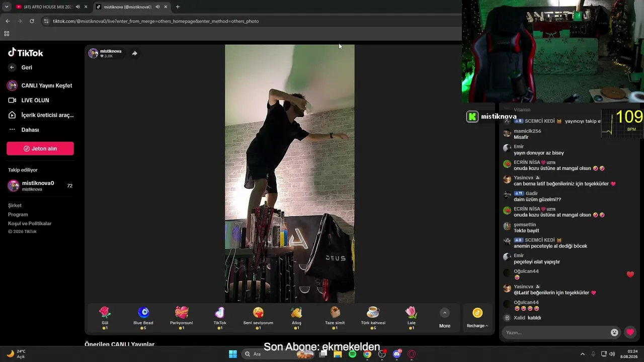Send the Gül rose gift
The image size is (644, 362).
pyautogui.click(x=105, y=318)
